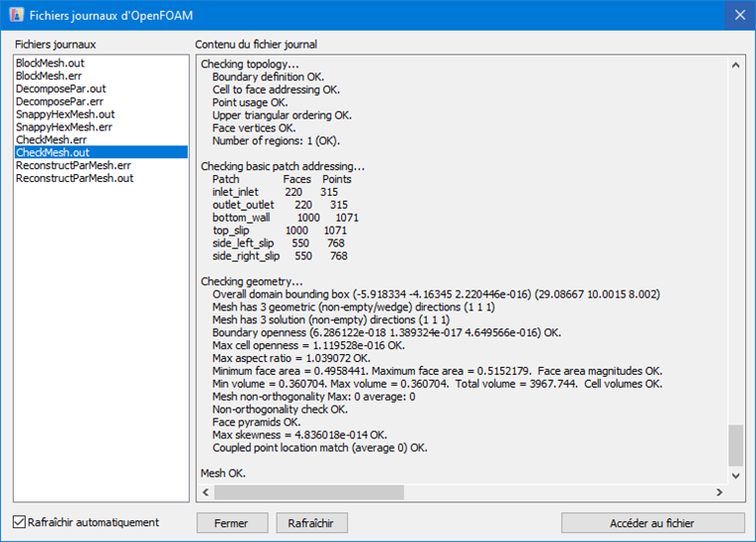The height and width of the screenshot is (542, 756).
Task: Click the side_left_slip patch row
Action: pyautogui.click(x=279, y=243)
